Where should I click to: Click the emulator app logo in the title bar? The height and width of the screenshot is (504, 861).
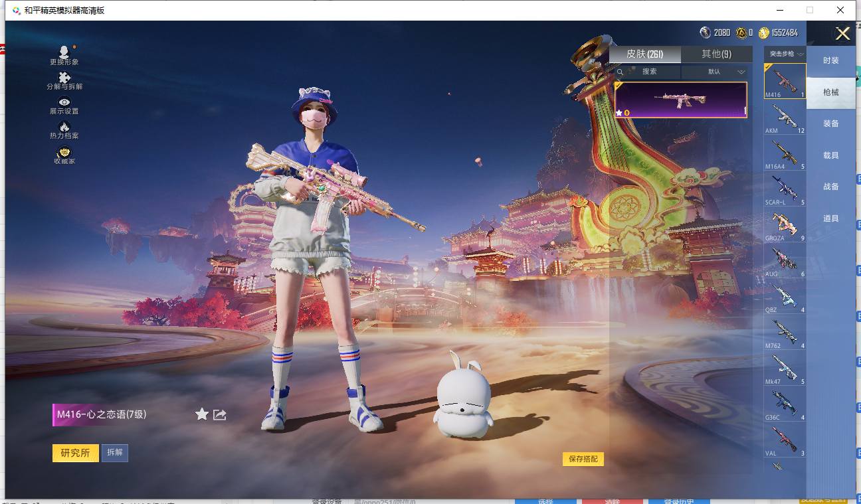[x=16, y=11]
